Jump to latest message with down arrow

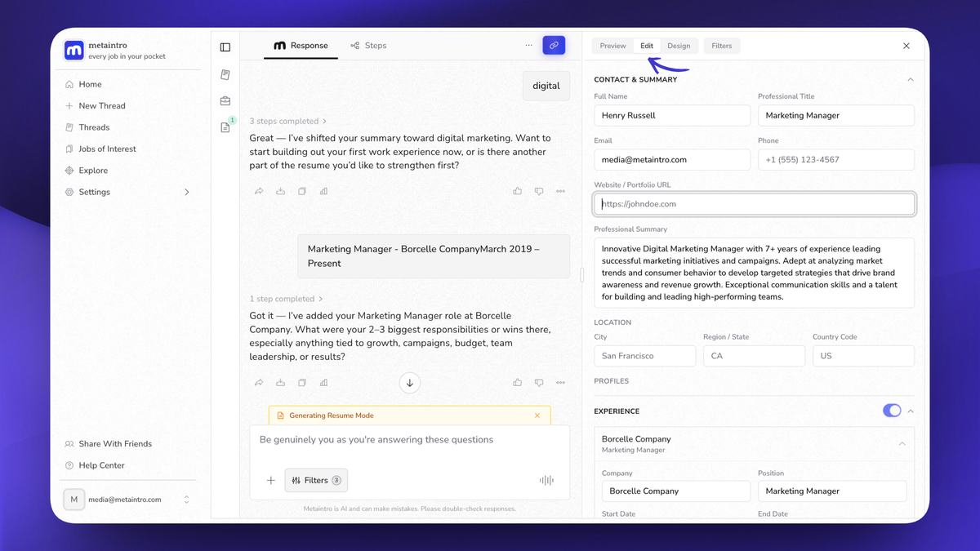click(410, 383)
